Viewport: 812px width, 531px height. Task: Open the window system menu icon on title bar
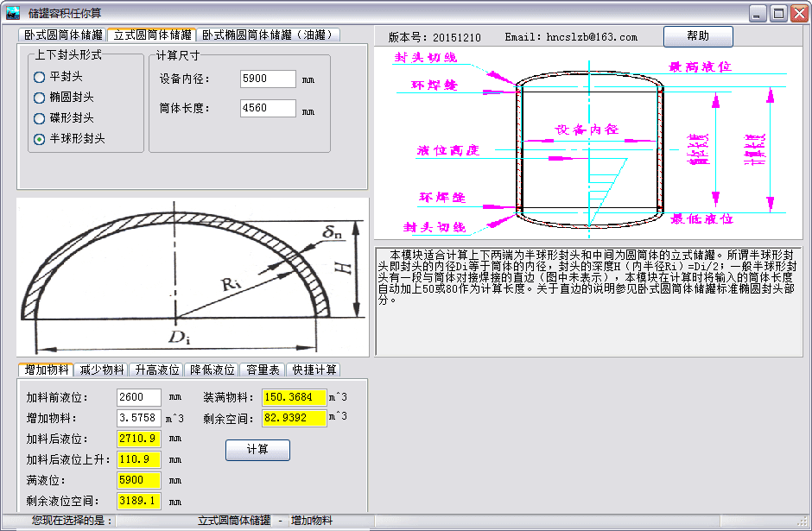tap(14, 13)
